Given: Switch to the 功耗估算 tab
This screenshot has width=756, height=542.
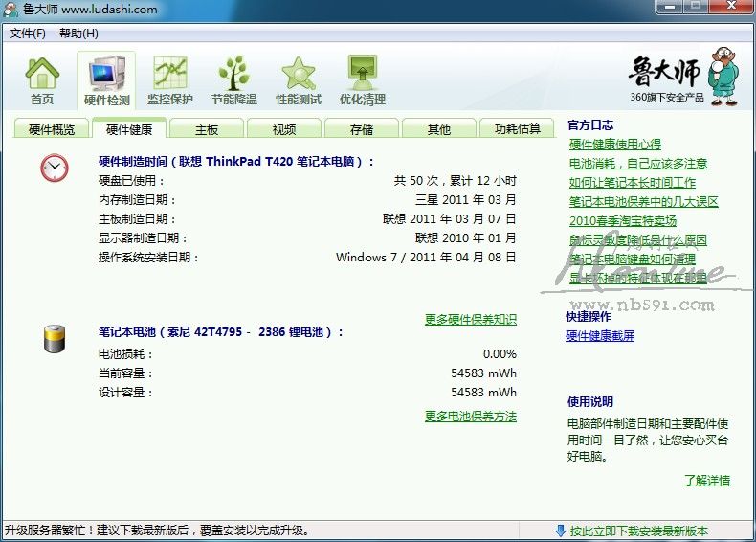Looking at the screenshot, I should [x=517, y=129].
